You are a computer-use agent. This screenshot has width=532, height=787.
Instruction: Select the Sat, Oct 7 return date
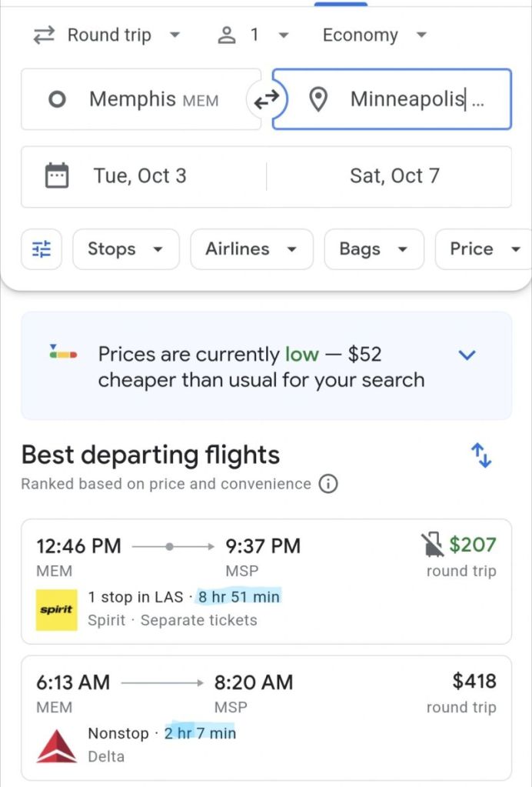coord(394,176)
